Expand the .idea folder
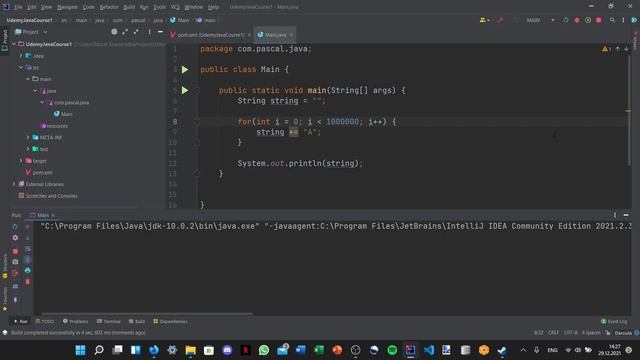This screenshot has width=640, height=360. 21,56
